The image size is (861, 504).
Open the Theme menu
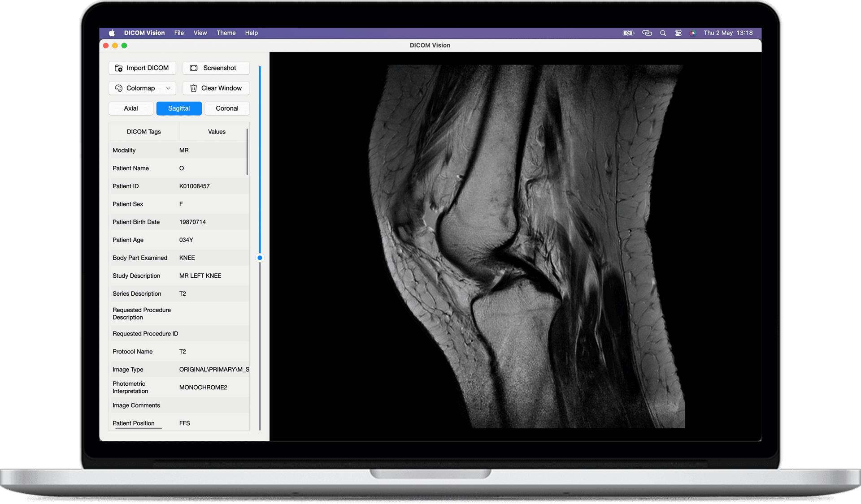click(226, 33)
